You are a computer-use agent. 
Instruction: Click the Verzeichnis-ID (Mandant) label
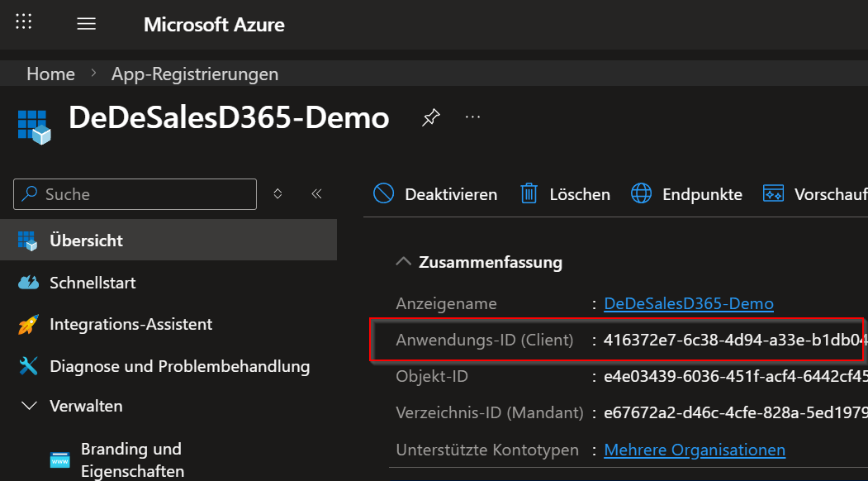pos(490,413)
